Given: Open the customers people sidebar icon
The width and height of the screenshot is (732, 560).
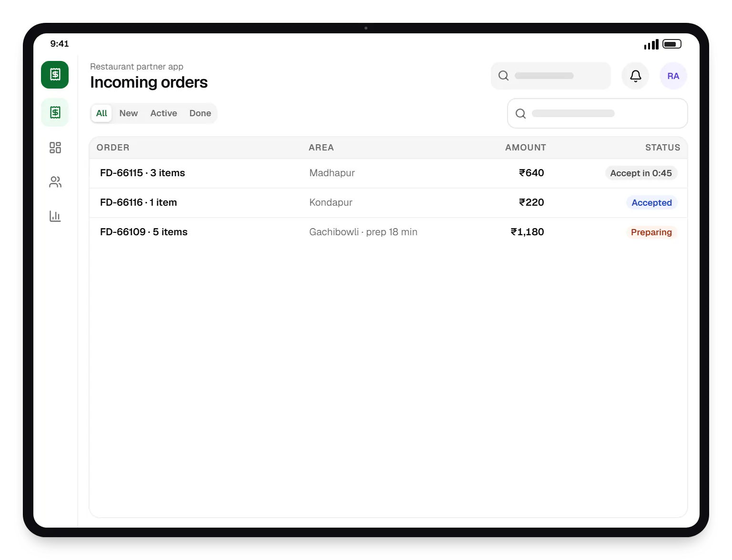Looking at the screenshot, I should 55,182.
